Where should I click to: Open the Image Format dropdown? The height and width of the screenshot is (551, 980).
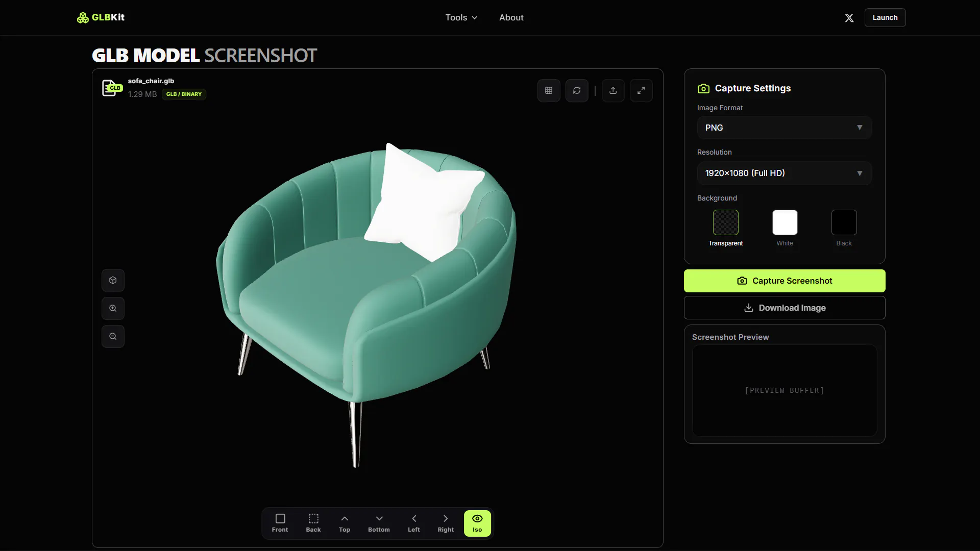tap(785, 128)
